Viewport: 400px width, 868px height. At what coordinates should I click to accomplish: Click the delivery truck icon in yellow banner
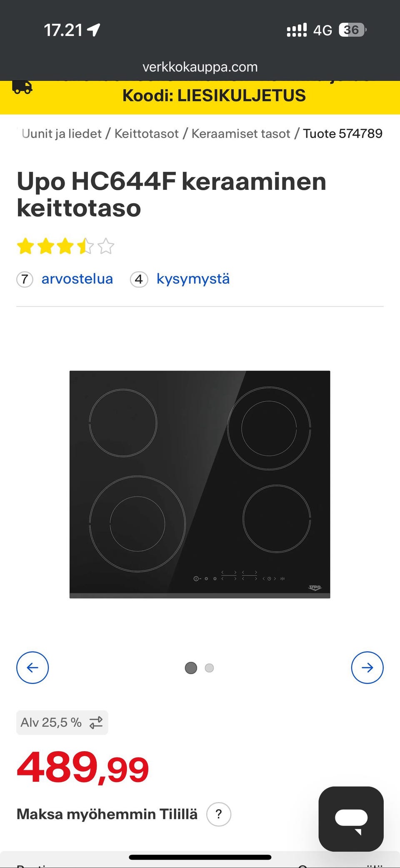22,87
